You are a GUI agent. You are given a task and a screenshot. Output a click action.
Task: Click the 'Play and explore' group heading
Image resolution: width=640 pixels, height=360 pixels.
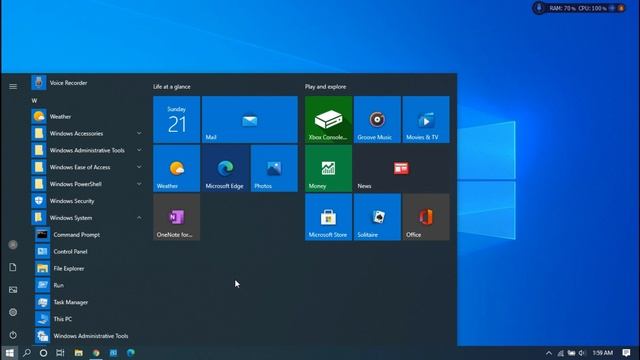coord(325,87)
